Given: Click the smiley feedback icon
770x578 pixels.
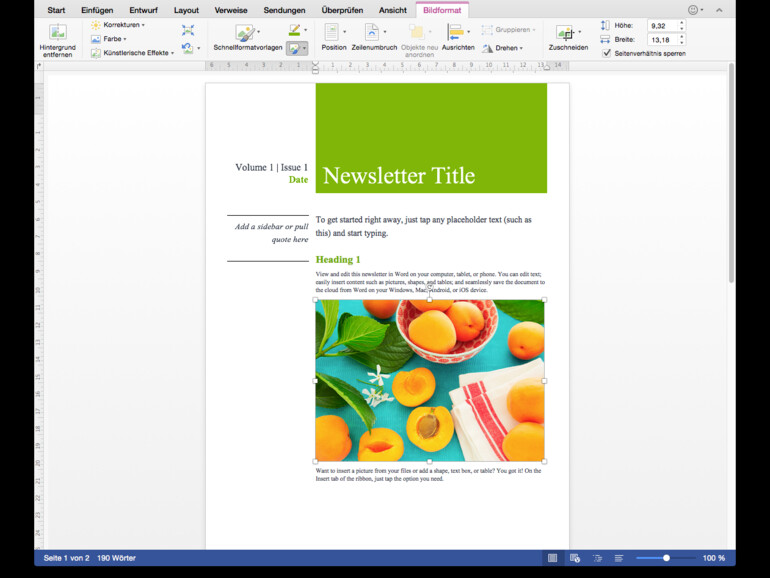Looking at the screenshot, I should coord(693,10).
